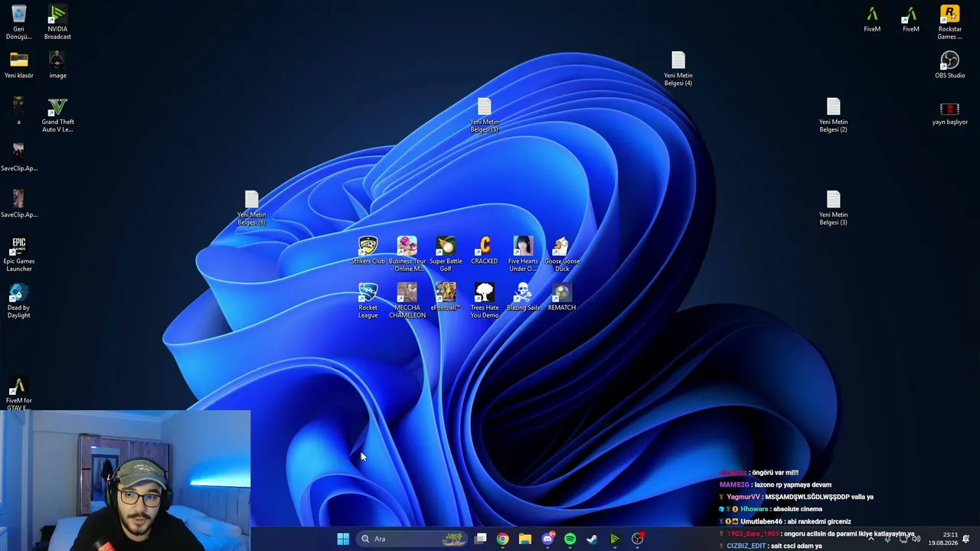Select the Trees Hate You Demo shortcut

(x=484, y=302)
